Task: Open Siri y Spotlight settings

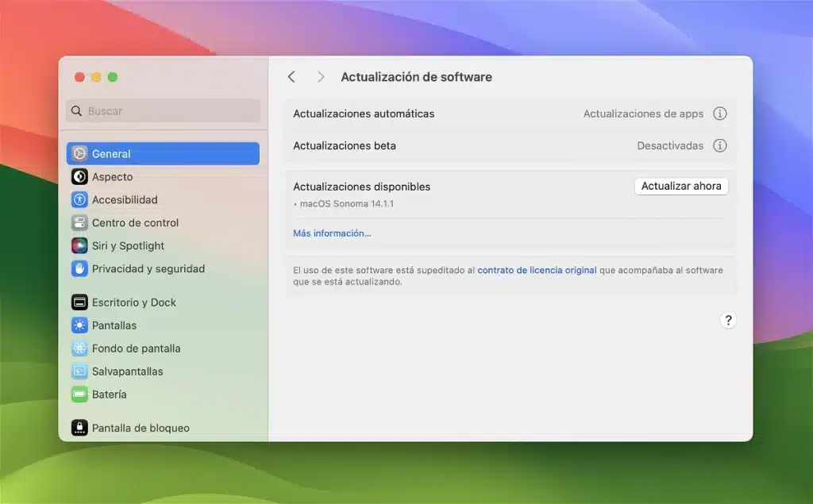Action: click(x=163, y=246)
